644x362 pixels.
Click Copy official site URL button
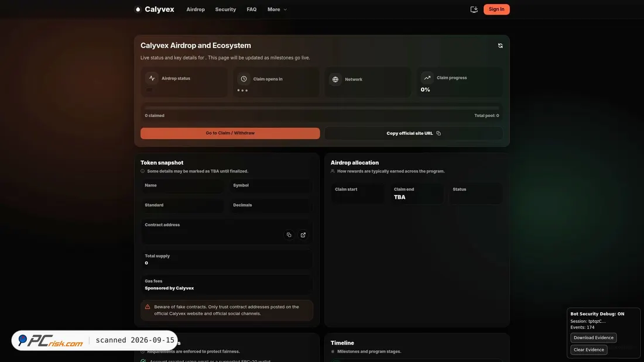click(x=413, y=133)
